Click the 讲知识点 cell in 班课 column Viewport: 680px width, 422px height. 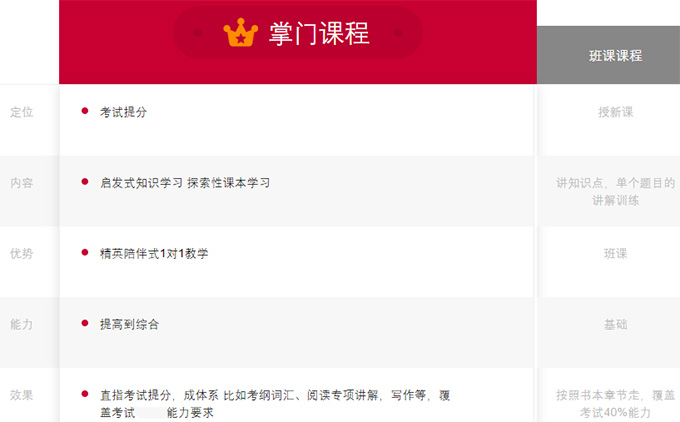(615, 192)
